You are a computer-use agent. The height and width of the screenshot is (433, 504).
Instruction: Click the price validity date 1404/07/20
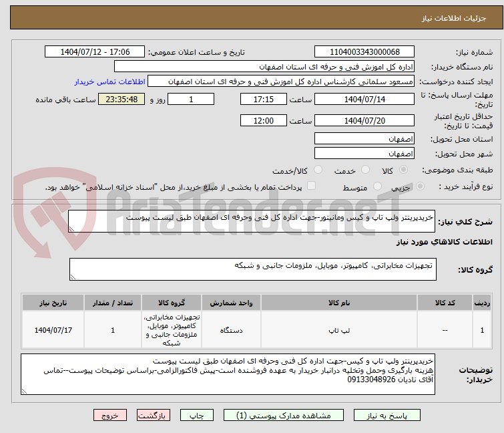[364, 121]
